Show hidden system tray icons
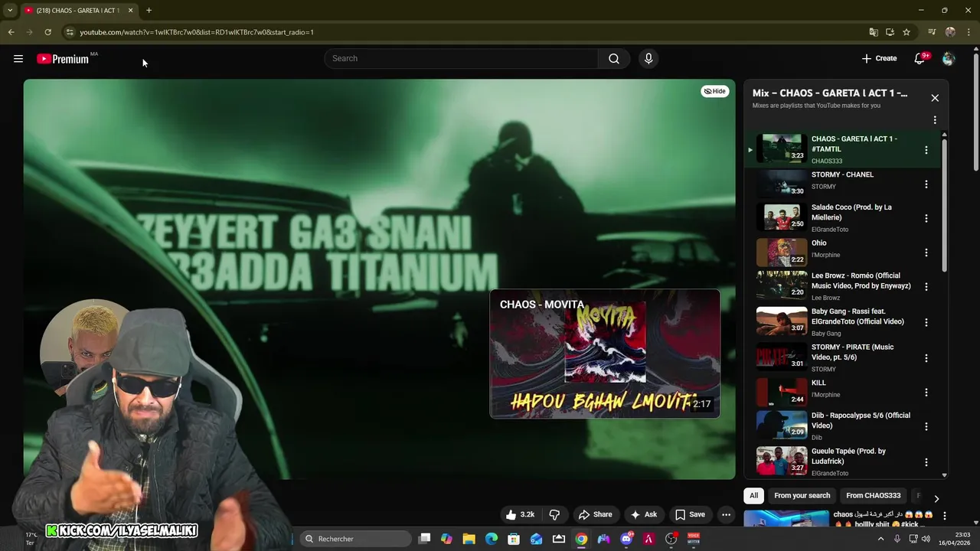 point(880,539)
